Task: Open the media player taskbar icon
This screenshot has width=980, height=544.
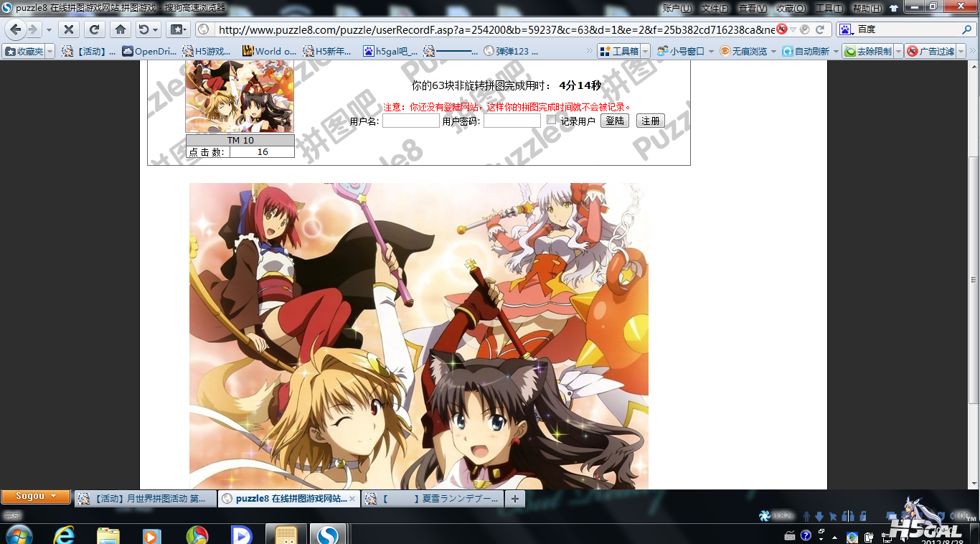Action: click(151, 535)
